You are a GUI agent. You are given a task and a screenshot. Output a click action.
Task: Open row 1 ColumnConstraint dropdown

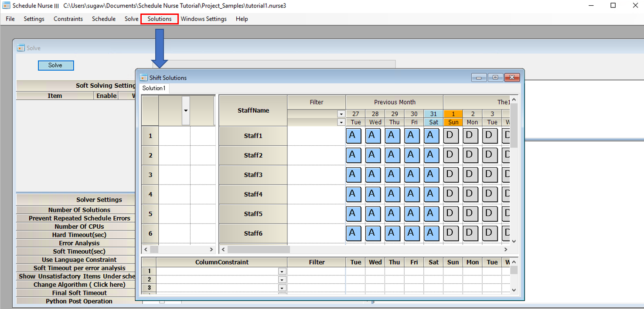click(282, 271)
